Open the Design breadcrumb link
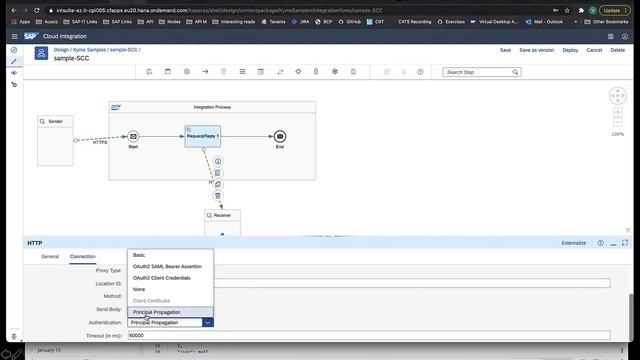Screen dimensions: 640x360 tap(61, 50)
